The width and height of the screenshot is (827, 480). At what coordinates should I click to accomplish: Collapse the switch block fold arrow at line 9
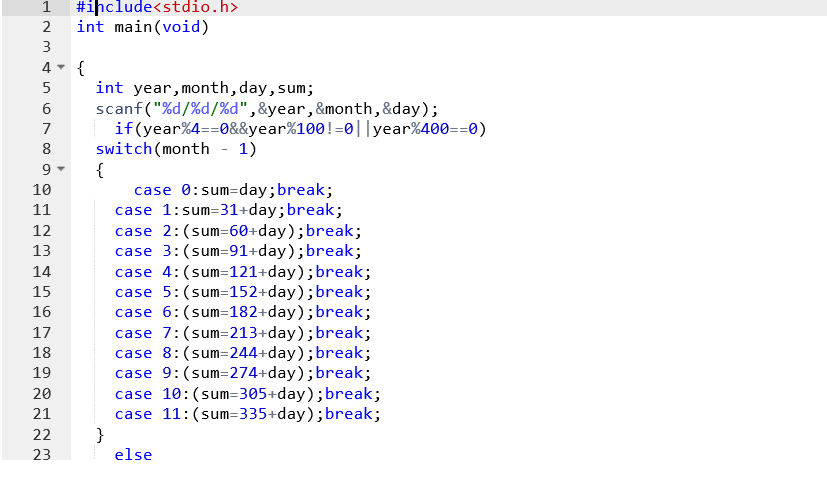pyautogui.click(x=61, y=169)
